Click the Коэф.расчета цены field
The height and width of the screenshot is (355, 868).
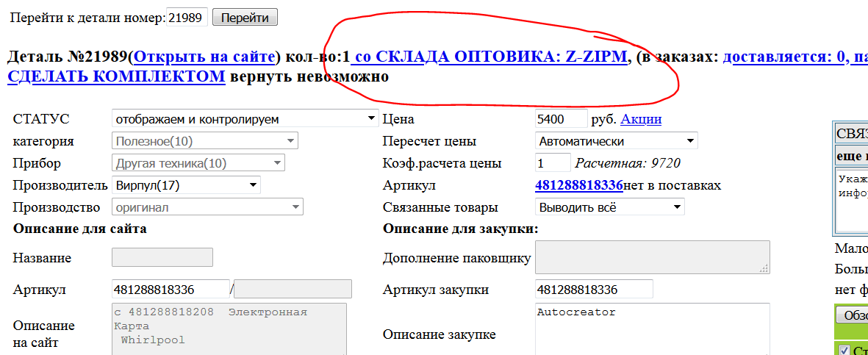click(x=553, y=163)
